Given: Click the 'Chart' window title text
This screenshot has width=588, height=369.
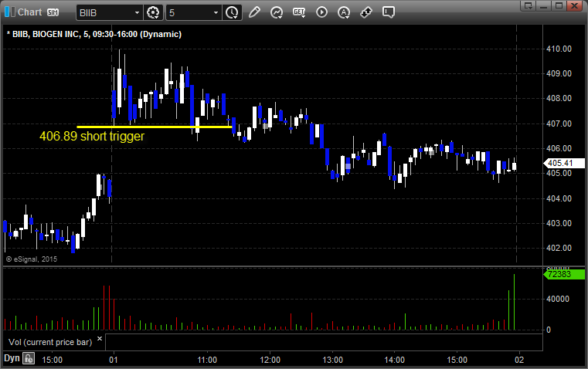Looking at the screenshot, I should click(x=29, y=12).
